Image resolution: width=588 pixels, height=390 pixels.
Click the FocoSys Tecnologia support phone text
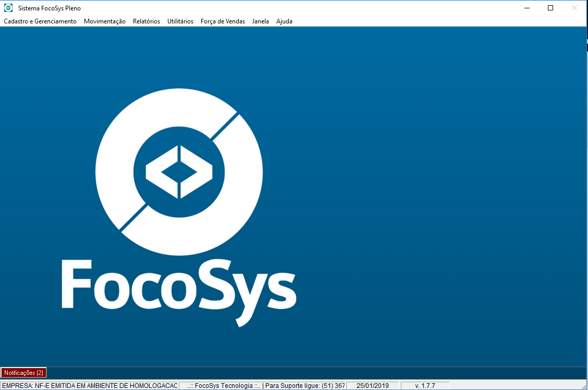pos(266,385)
